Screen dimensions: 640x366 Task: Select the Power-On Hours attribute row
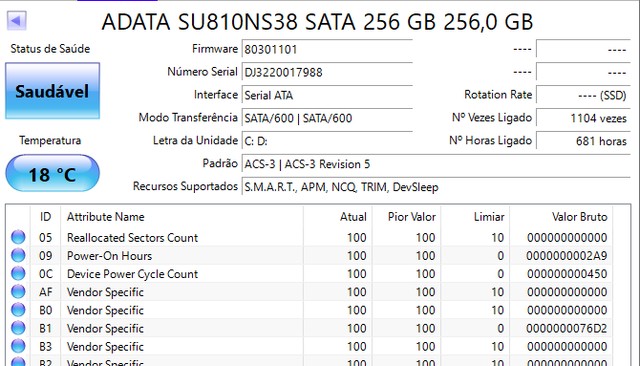[x=309, y=255]
